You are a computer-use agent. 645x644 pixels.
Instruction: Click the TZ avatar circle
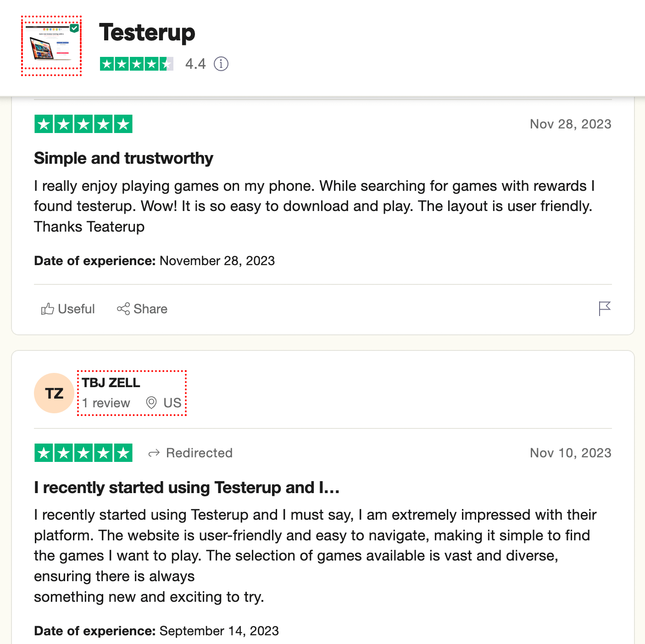tap(54, 393)
